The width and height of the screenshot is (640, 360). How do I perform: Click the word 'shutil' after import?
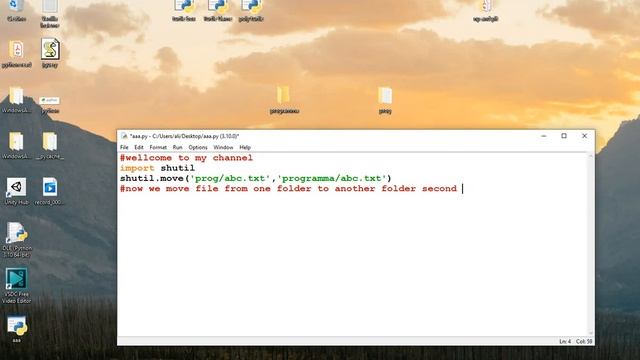pos(178,168)
